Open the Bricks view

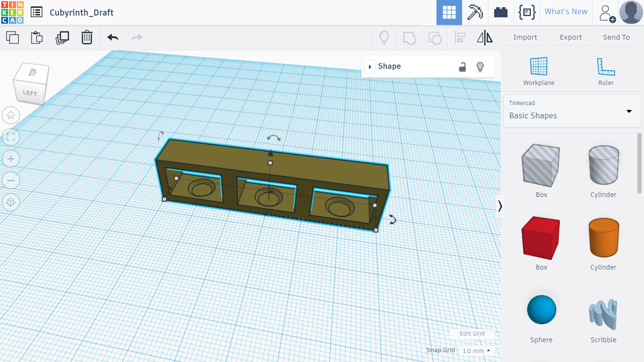pyautogui.click(x=501, y=12)
